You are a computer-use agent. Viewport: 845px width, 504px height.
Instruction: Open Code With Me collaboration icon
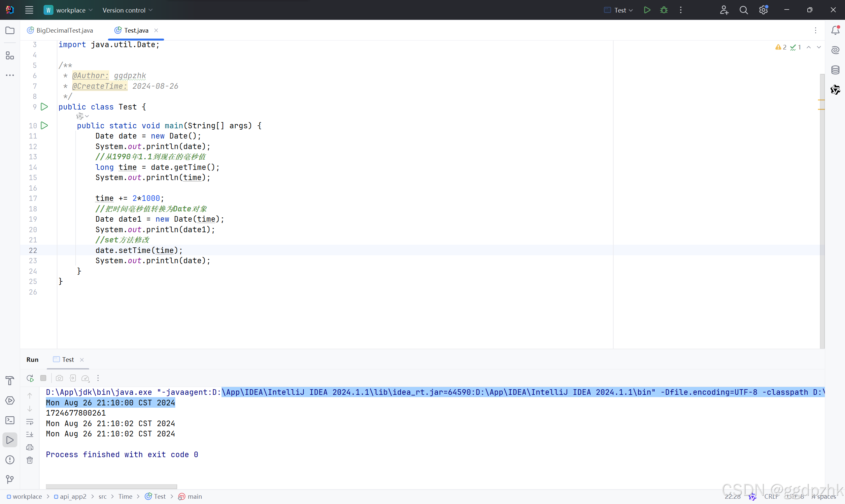(x=724, y=10)
